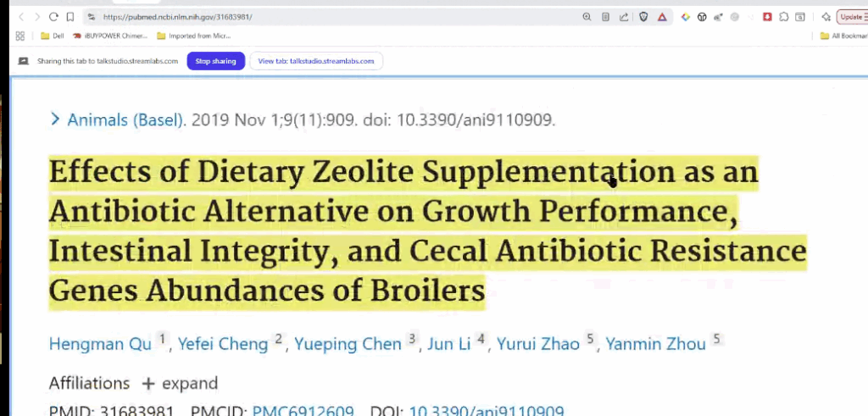The height and width of the screenshot is (416, 868).
Task: Toggle reader mode icon in the address bar
Action: tap(605, 17)
